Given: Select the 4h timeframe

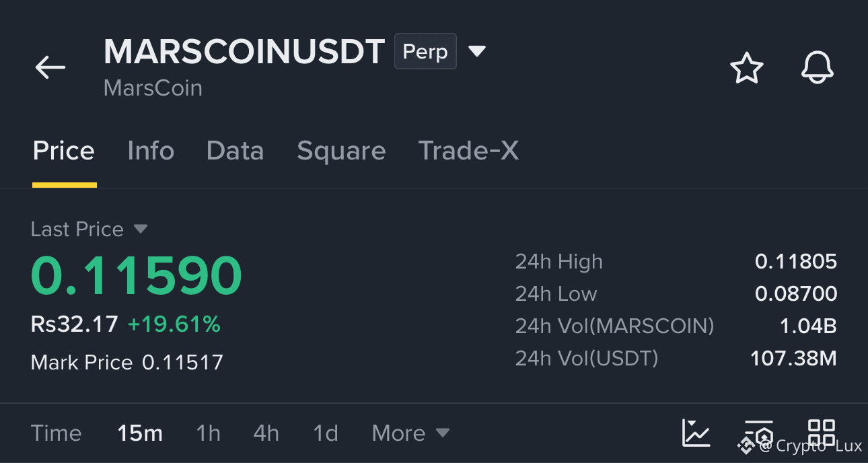Looking at the screenshot, I should pos(266,433).
